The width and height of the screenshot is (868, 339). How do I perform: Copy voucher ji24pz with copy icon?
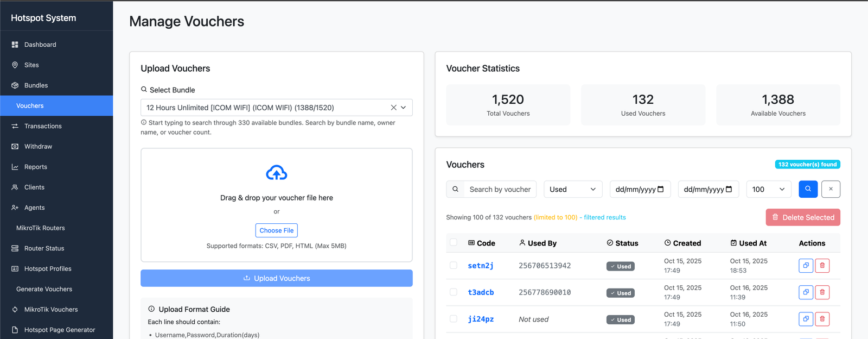806,319
